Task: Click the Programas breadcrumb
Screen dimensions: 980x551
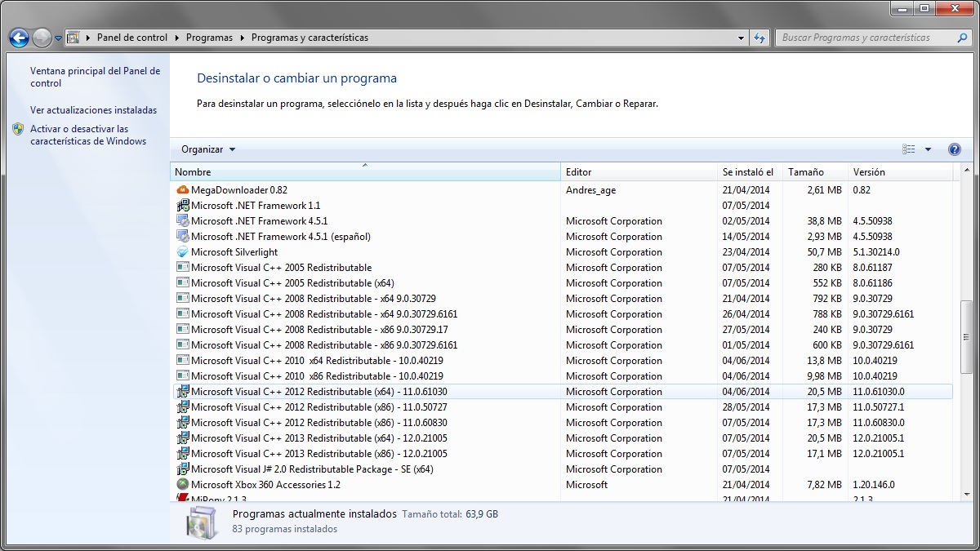Action: (209, 38)
